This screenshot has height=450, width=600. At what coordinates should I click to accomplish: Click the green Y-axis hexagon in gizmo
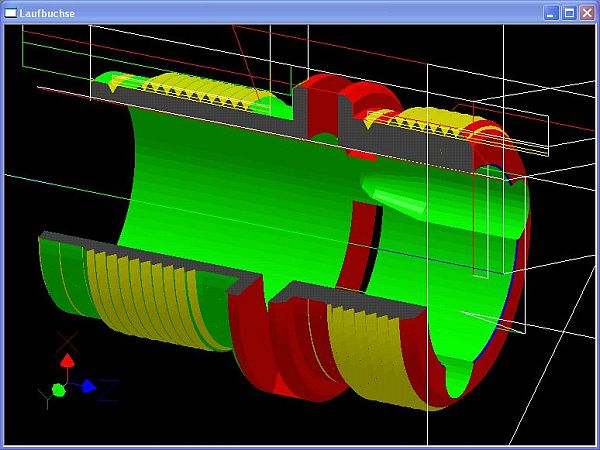(x=58, y=389)
